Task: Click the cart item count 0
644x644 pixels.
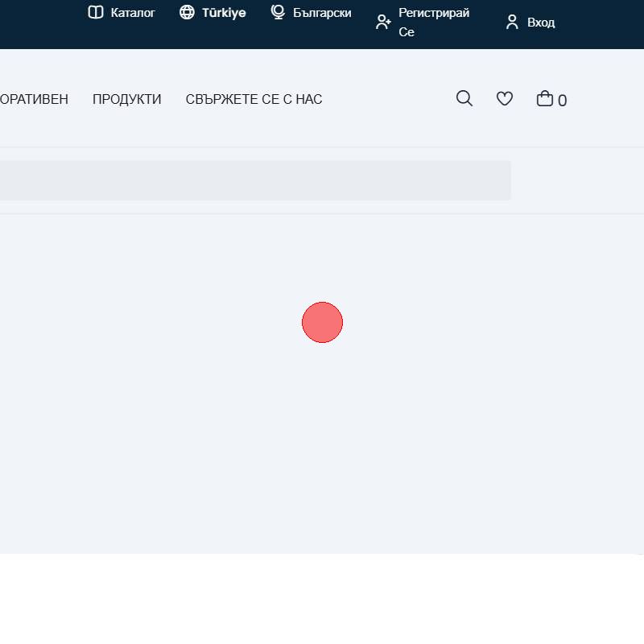Action: (562, 101)
